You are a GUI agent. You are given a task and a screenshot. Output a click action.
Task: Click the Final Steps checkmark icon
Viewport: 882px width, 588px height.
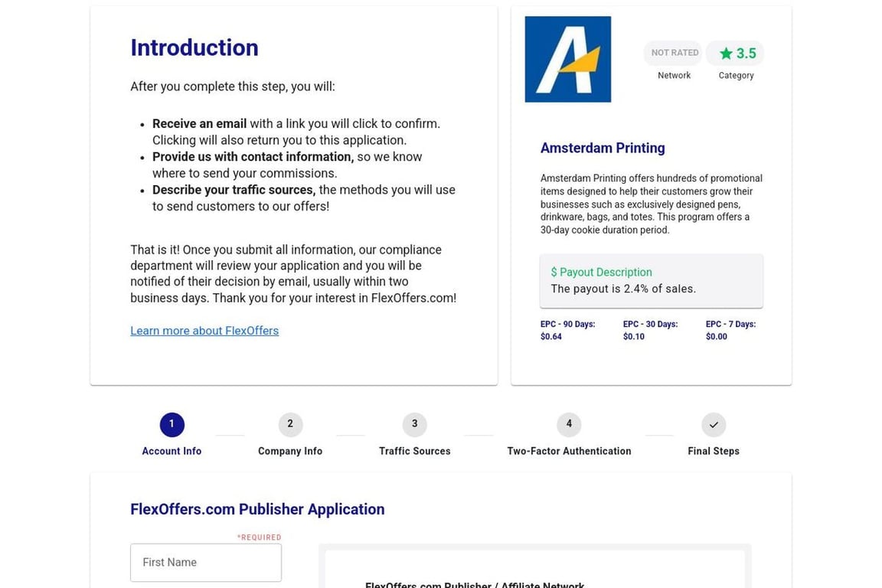point(714,425)
